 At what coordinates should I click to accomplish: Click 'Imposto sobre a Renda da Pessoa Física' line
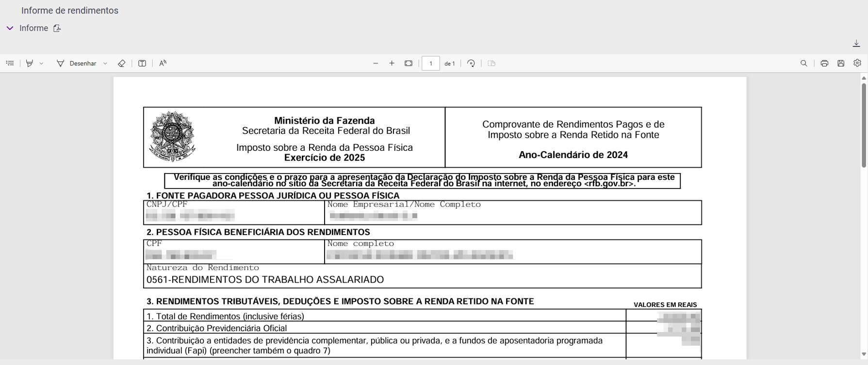(x=325, y=148)
